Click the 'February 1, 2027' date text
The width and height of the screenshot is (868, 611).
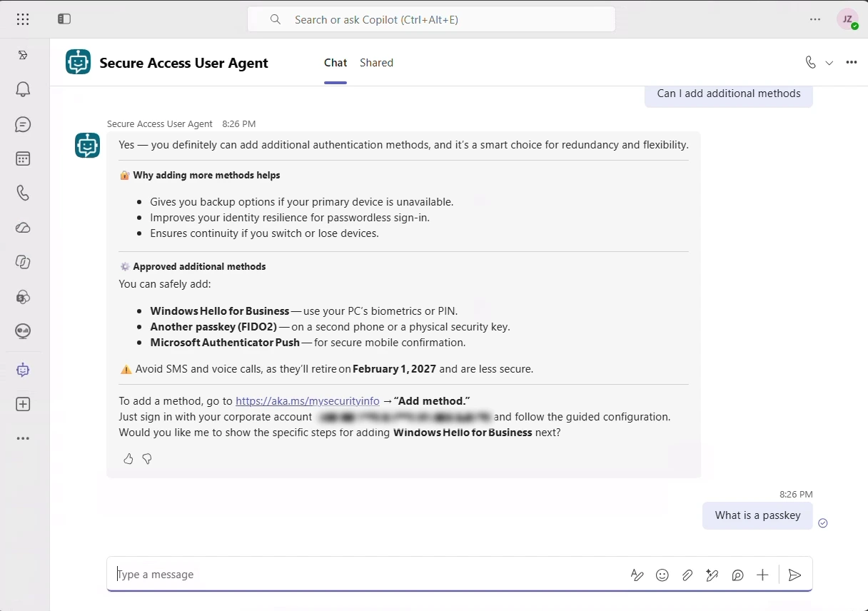click(394, 369)
